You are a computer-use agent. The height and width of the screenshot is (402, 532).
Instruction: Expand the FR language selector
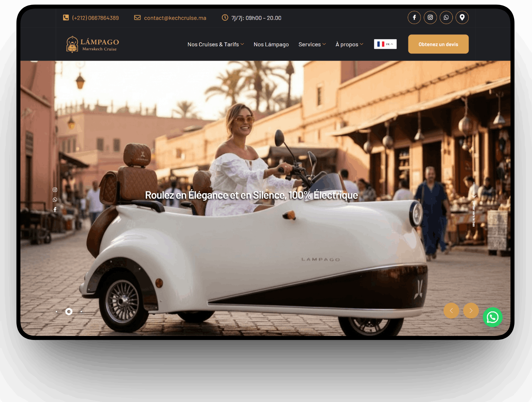[x=385, y=44]
